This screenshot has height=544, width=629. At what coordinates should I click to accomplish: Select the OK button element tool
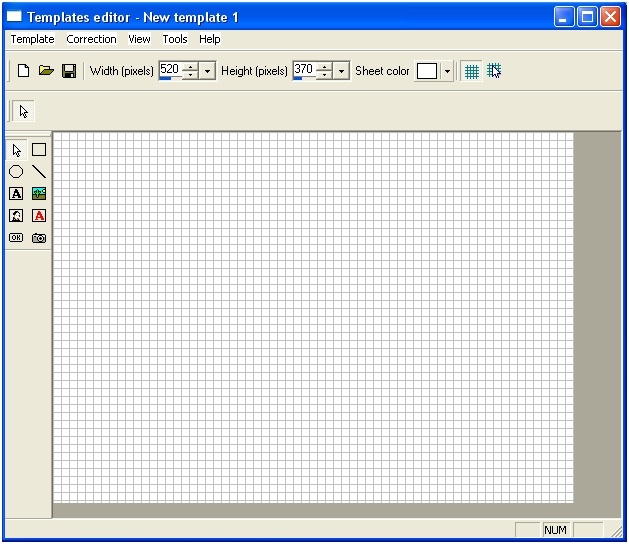[16, 237]
